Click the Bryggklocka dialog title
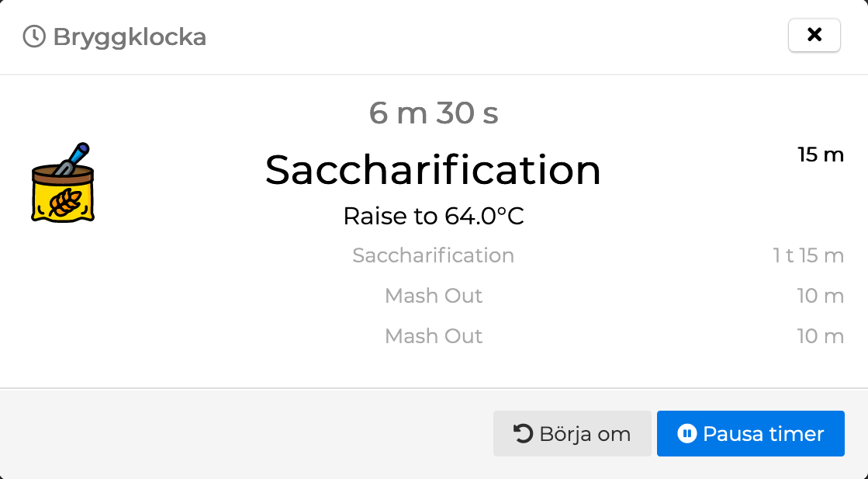The width and height of the screenshot is (868, 479). [129, 36]
